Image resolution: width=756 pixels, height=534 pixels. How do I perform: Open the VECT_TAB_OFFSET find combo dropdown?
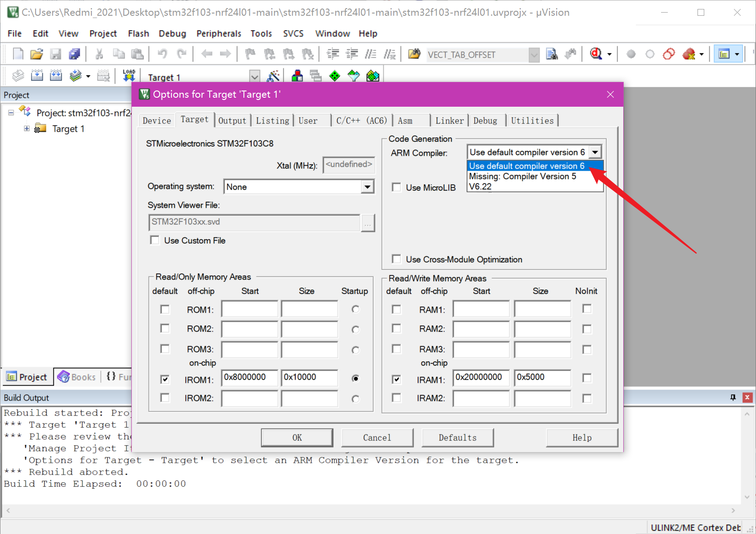(x=534, y=55)
